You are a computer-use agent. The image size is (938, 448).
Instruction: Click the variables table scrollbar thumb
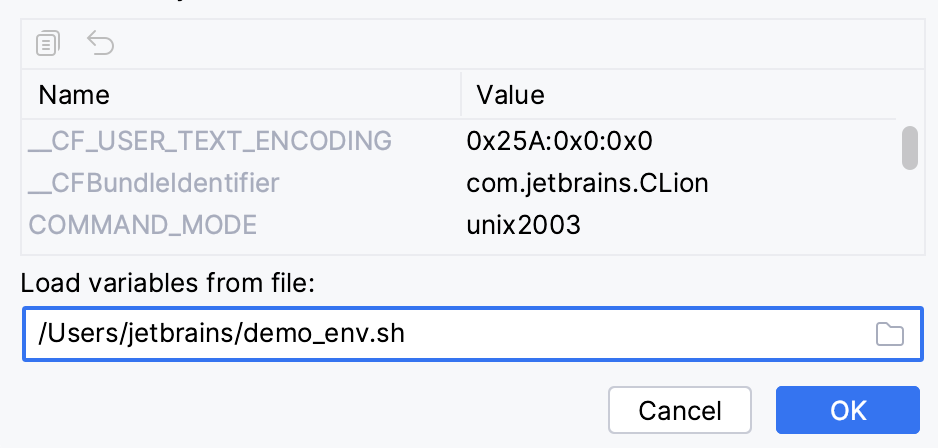tap(909, 149)
